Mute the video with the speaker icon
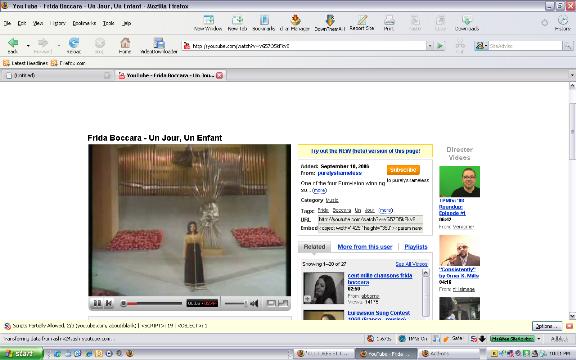Viewport: 576px width, 360px height. [x=254, y=303]
